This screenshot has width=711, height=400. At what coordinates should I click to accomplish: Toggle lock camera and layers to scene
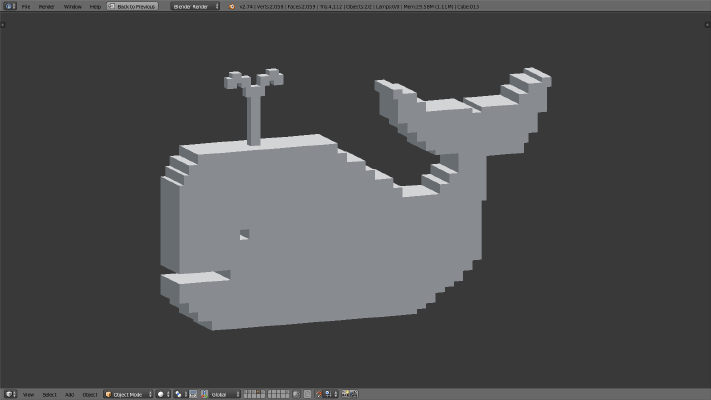click(297, 395)
